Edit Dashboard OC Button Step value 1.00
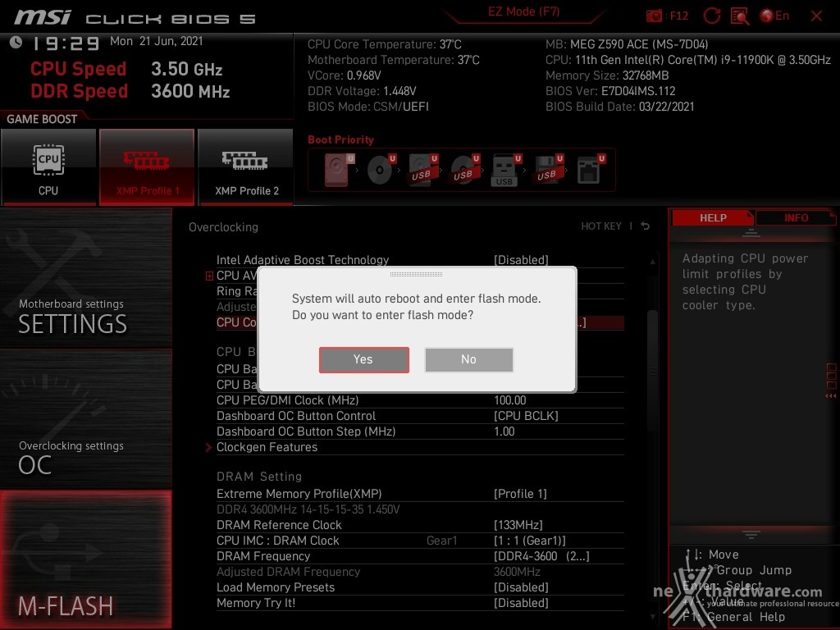The height and width of the screenshot is (630, 840). (504, 431)
